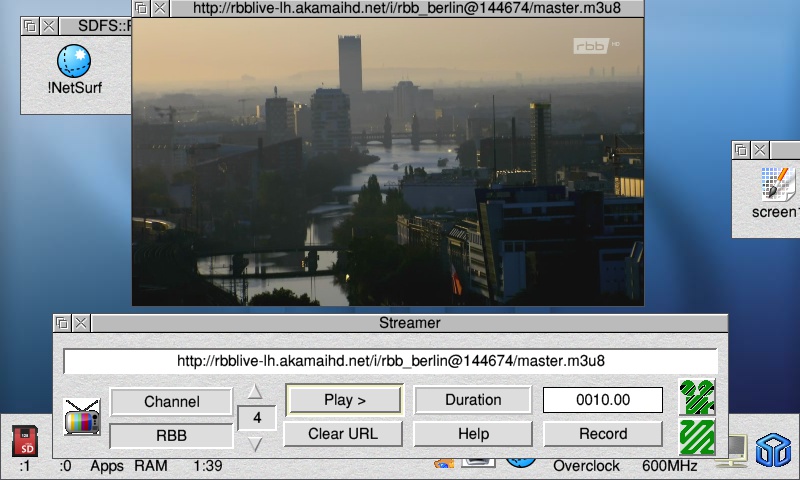Start the stream with Play >
The height and width of the screenshot is (480, 800).
coord(344,400)
